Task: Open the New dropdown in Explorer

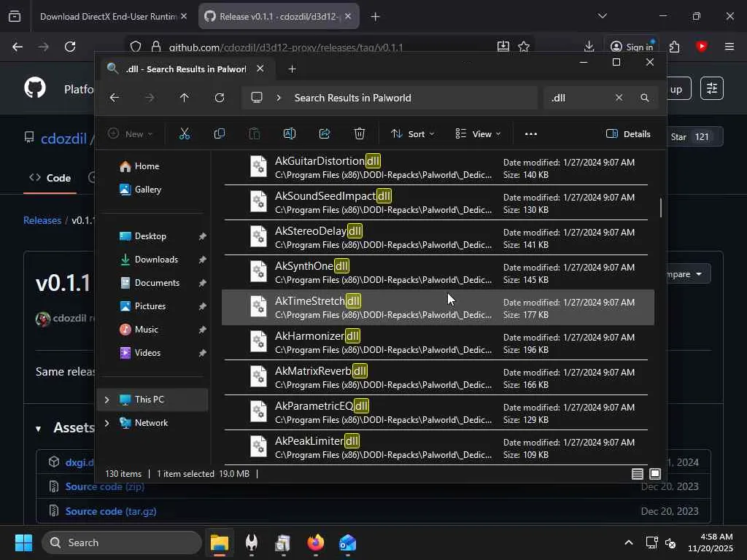Action: coord(130,134)
